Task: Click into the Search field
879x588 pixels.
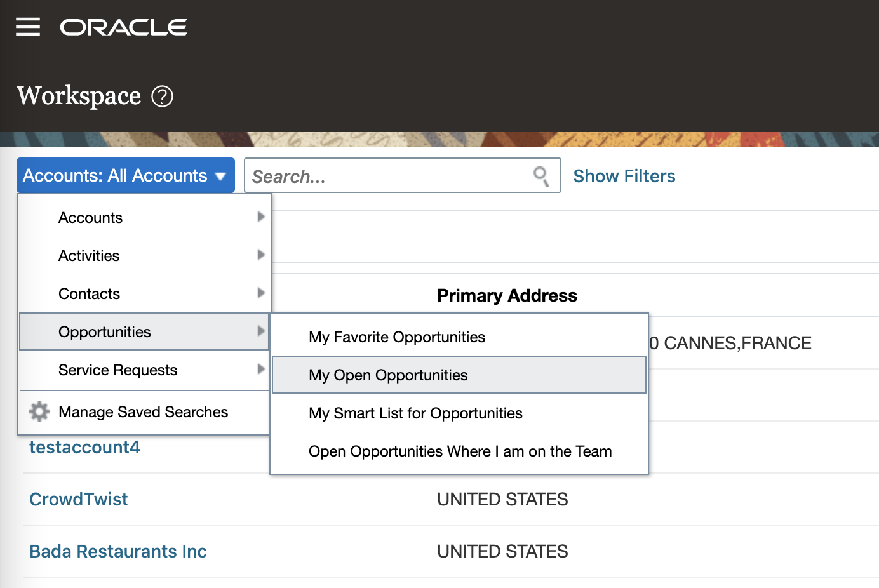Action: tap(381, 176)
